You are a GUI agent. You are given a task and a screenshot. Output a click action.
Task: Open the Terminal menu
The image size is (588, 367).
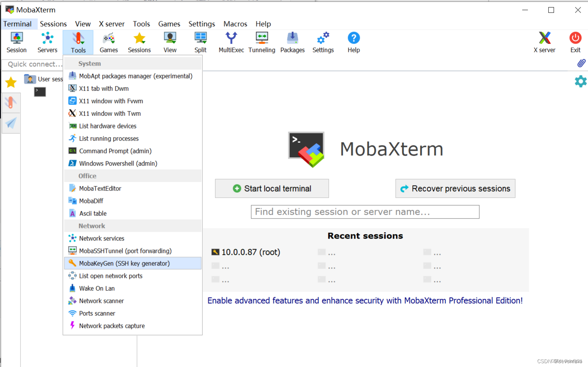17,24
